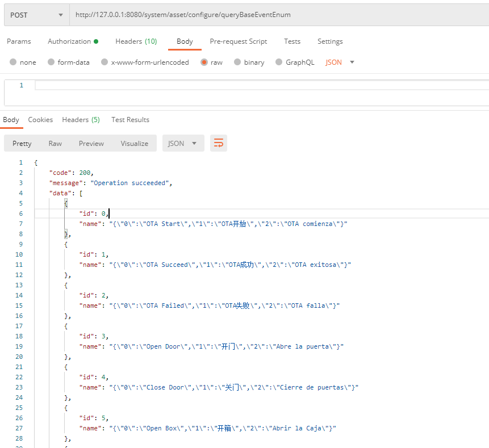This screenshot has height=448, width=489.
Task: Open the Pre-request Script tab
Action: click(x=238, y=41)
